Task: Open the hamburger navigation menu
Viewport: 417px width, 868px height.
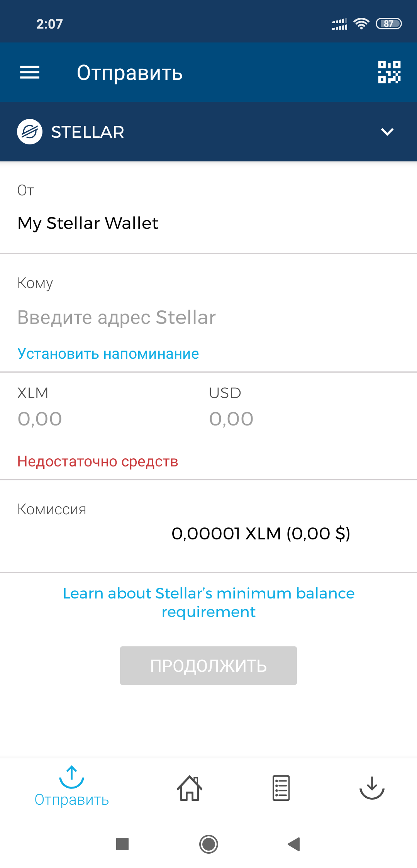Action: pos(30,72)
